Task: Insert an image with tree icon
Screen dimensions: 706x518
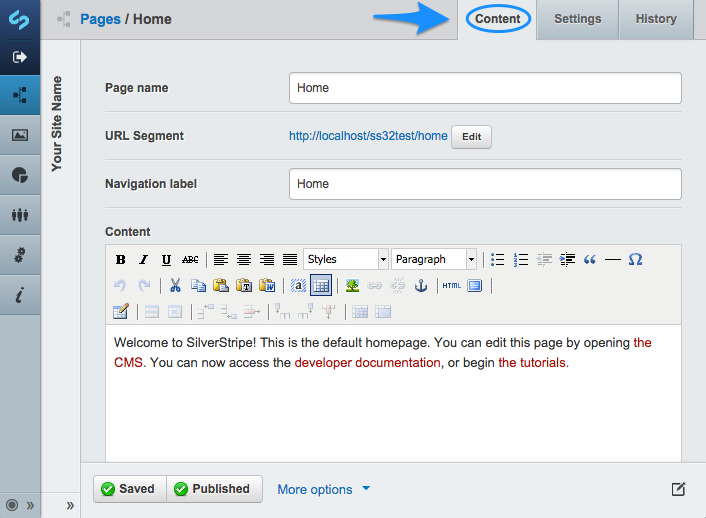Action: [352, 286]
